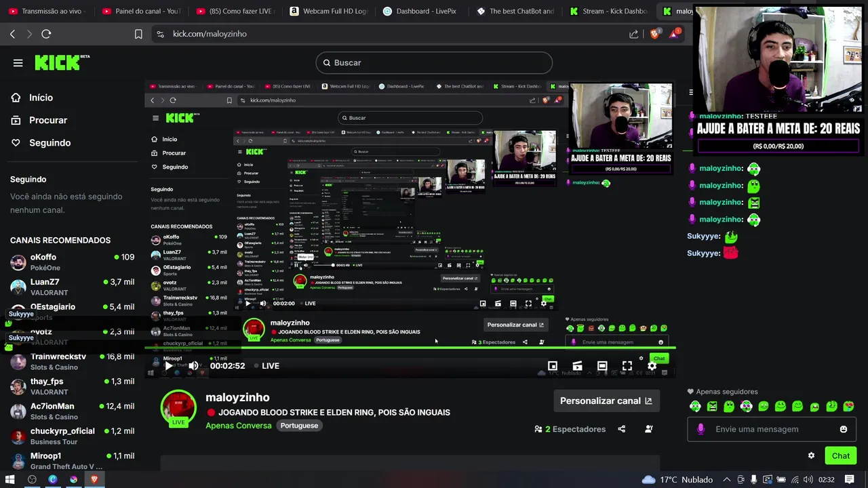Switch to the Transmissão ao vivo tab
The image size is (868, 488).
click(46, 11)
